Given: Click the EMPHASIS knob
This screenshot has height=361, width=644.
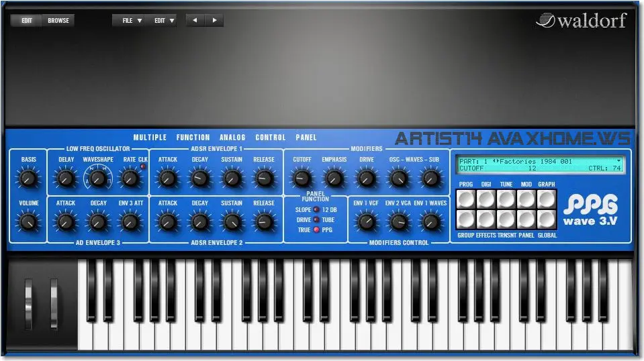Looking at the screenshot, I should click(334, 178).
